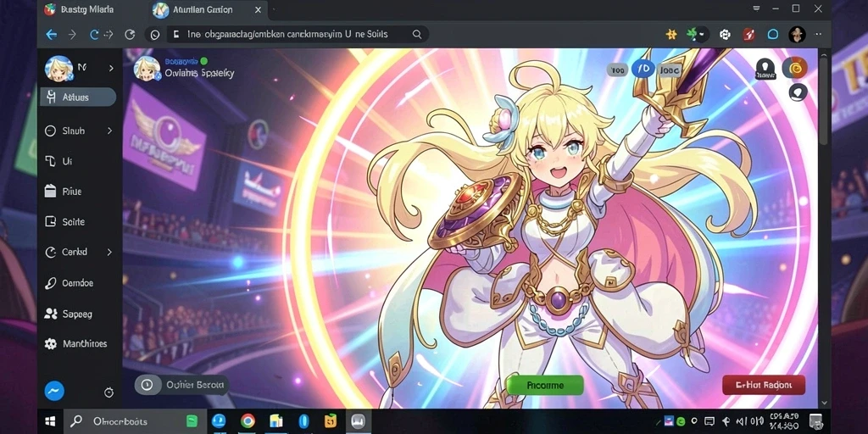Click the sidebar profile avatar

coord(58,69)
